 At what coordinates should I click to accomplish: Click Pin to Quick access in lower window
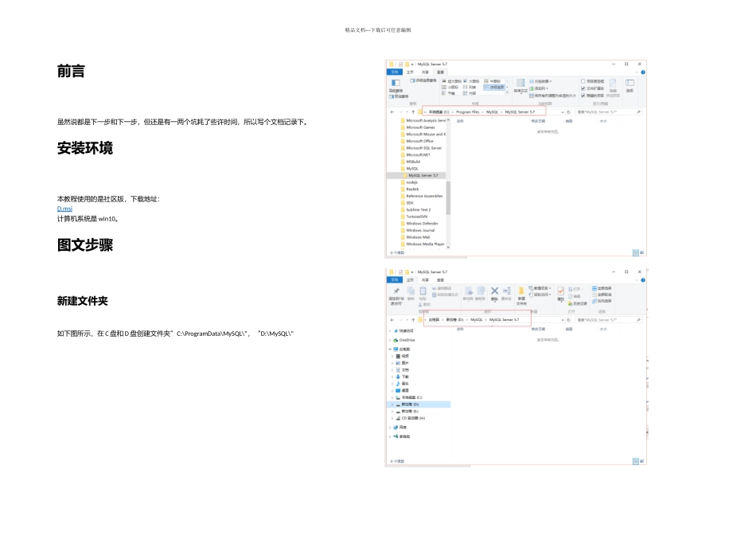pyautogui.click(x=396, y=295)
